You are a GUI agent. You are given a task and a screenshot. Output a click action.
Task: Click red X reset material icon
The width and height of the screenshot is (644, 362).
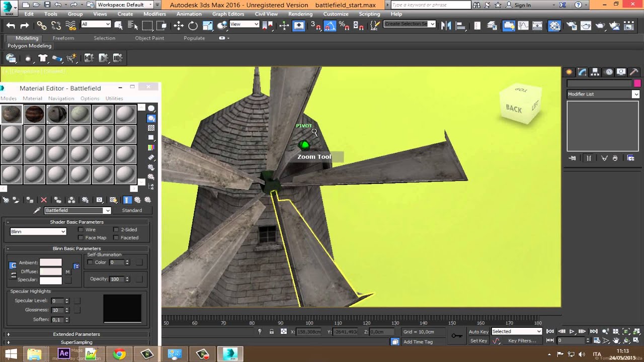(44, 200)
